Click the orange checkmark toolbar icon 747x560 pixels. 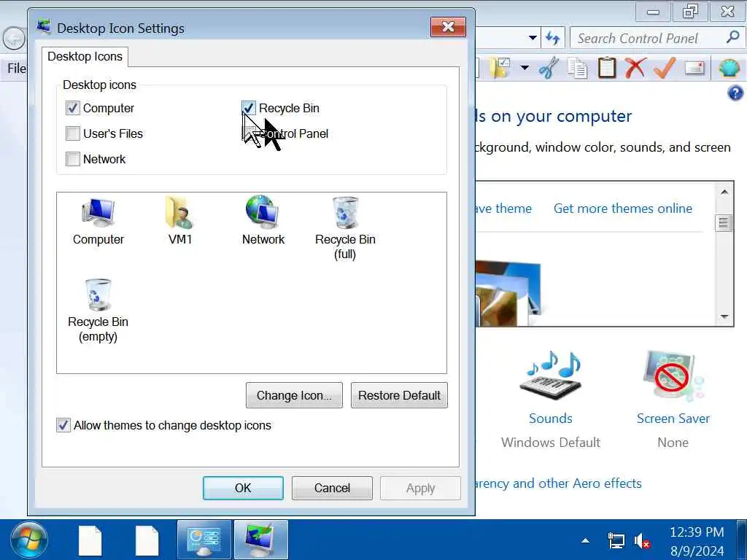[665, 68]
